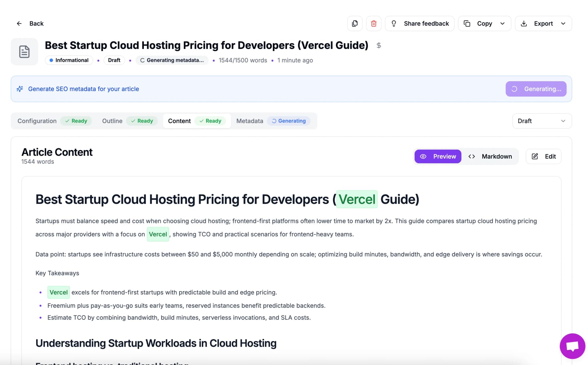Click the Informational badge

click(x=69, y=60)
